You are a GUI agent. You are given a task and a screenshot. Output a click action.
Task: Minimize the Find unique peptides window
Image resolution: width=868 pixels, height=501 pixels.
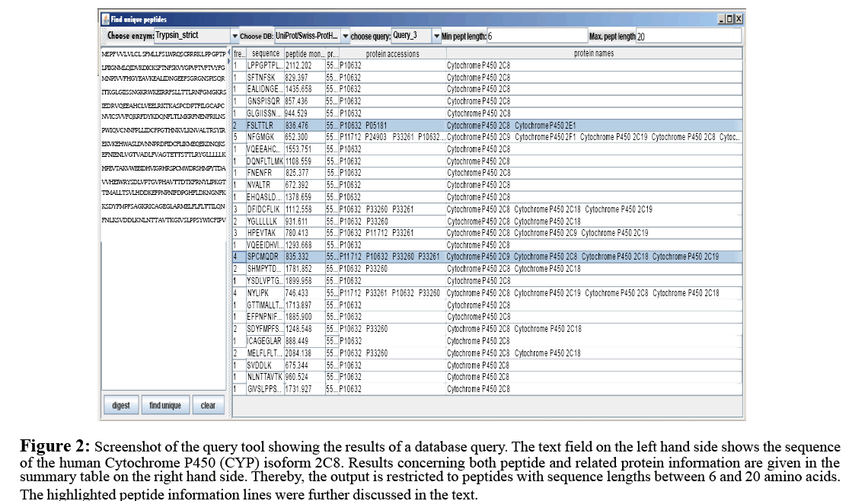point(721,19)
